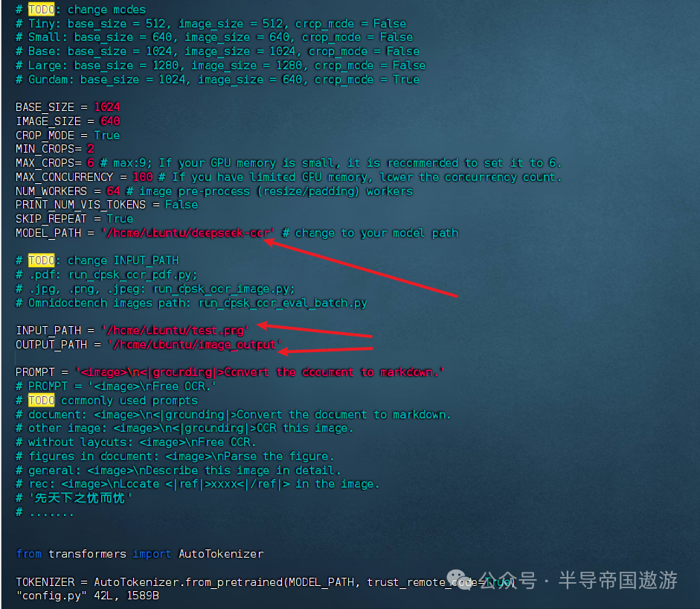Click the 'Gundam: base_size = 1024' comment line
Screen dimensions: 700x609
click(217, 80)
